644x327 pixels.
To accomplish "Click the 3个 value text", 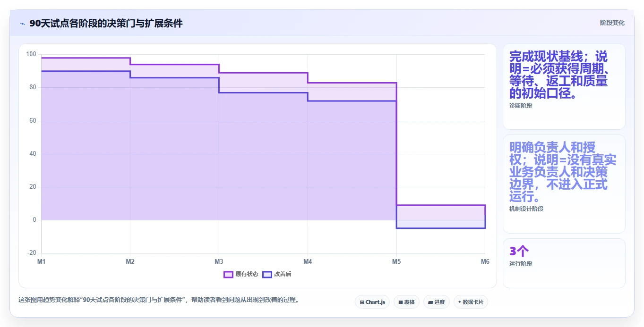I will coord(519,251).
